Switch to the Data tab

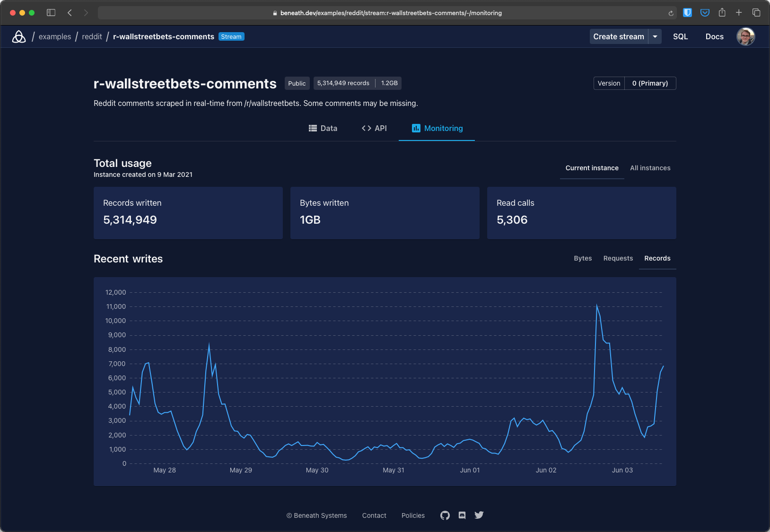coord(323,128)
